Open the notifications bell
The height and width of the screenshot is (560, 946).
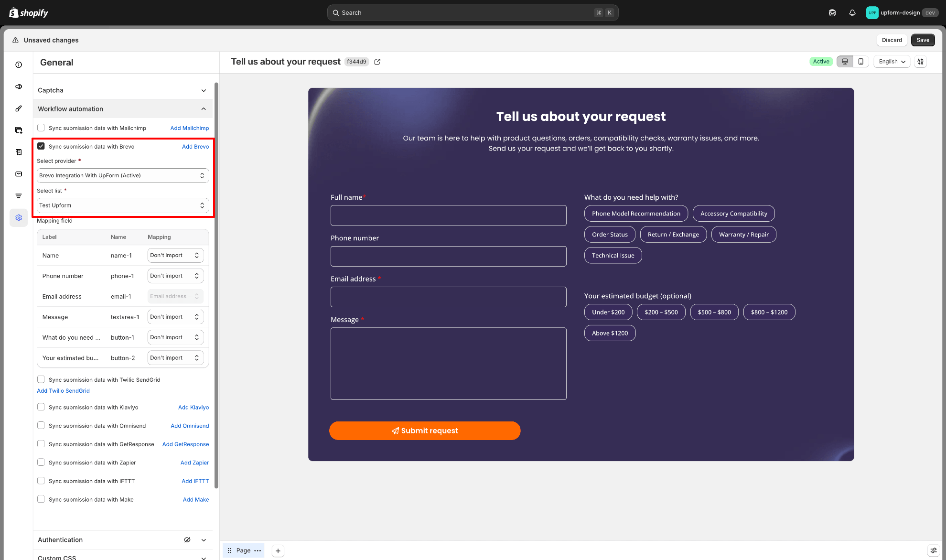[852, 13]
